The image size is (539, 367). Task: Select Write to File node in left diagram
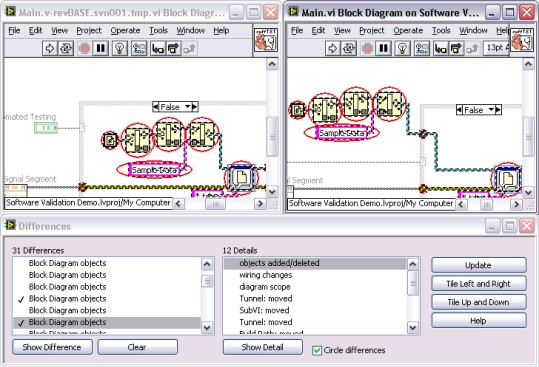(x=242, y=178)
